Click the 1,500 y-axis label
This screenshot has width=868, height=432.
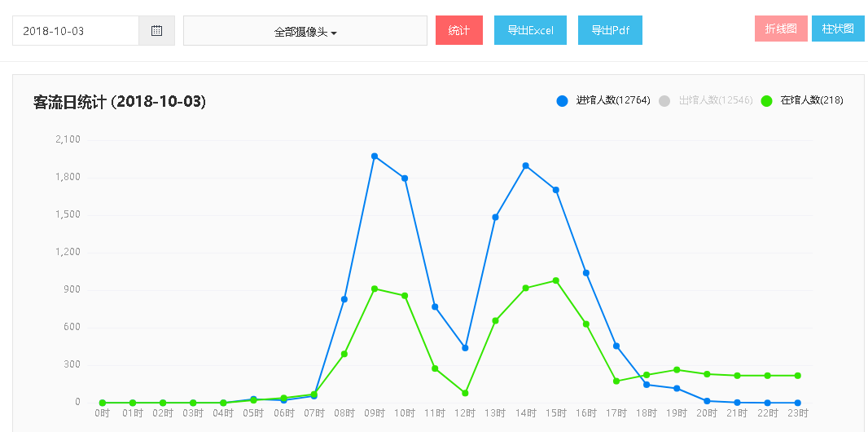click(68, 215)
